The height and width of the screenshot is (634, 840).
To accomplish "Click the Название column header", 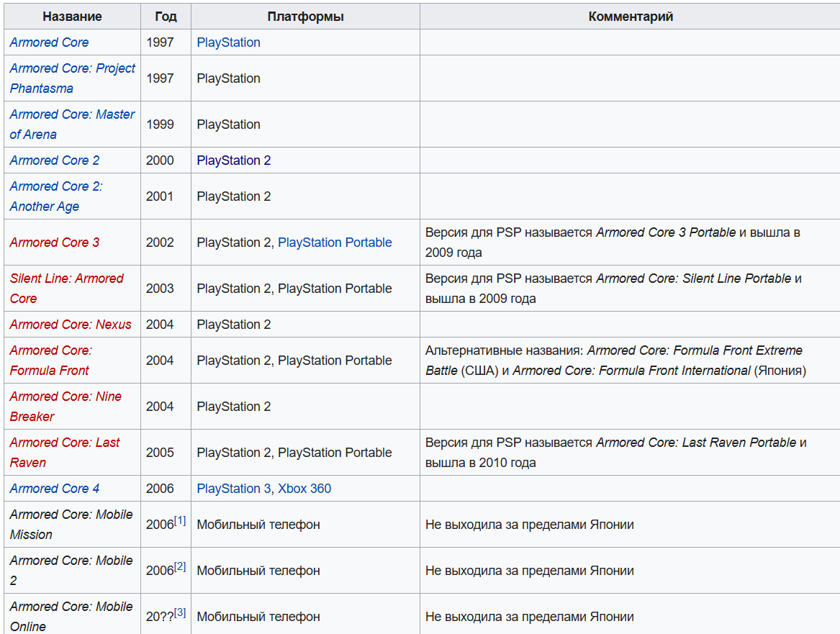I will (72, 17).
